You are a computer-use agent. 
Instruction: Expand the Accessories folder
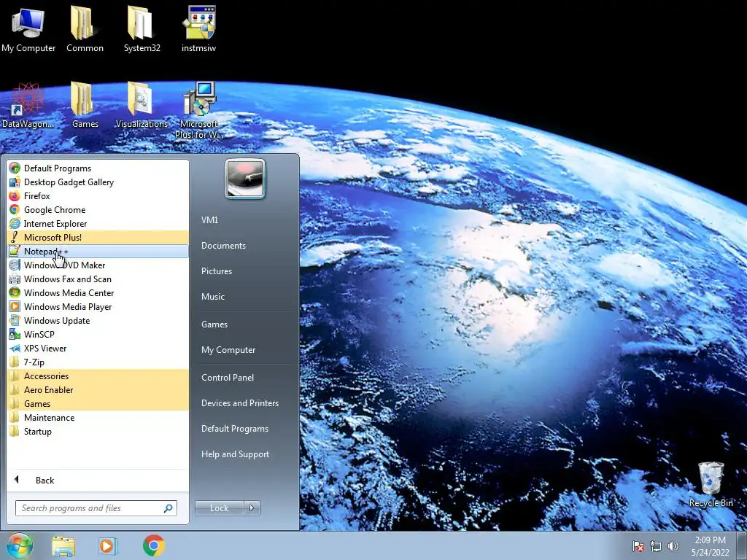tap(98, 376)
